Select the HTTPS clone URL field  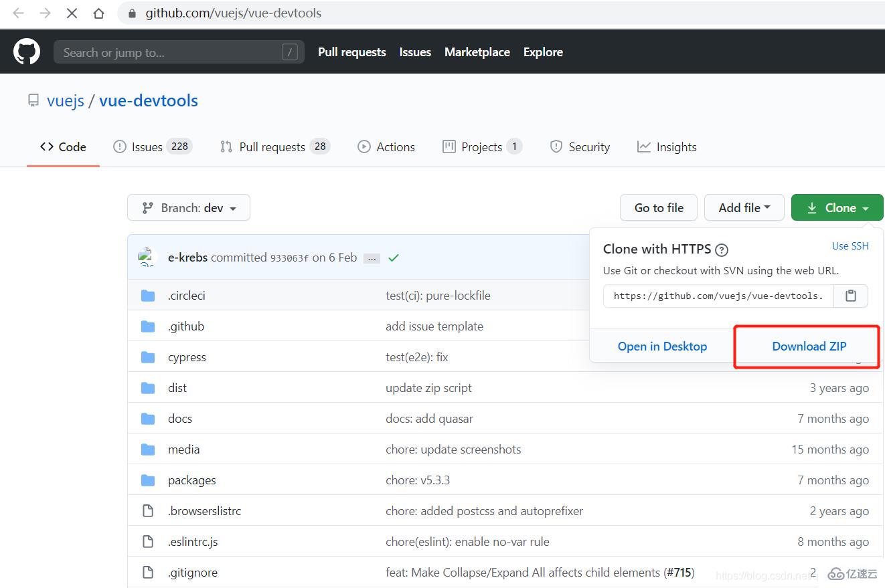coord(718,296)
